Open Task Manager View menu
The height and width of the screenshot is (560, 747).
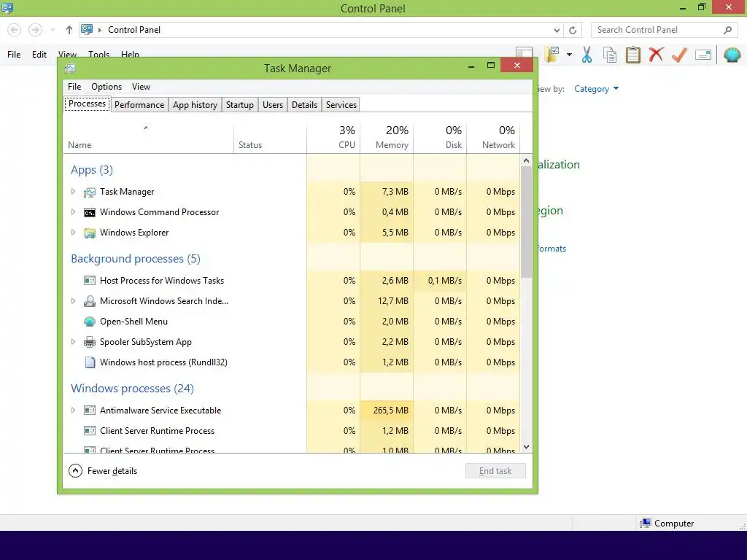141,87
